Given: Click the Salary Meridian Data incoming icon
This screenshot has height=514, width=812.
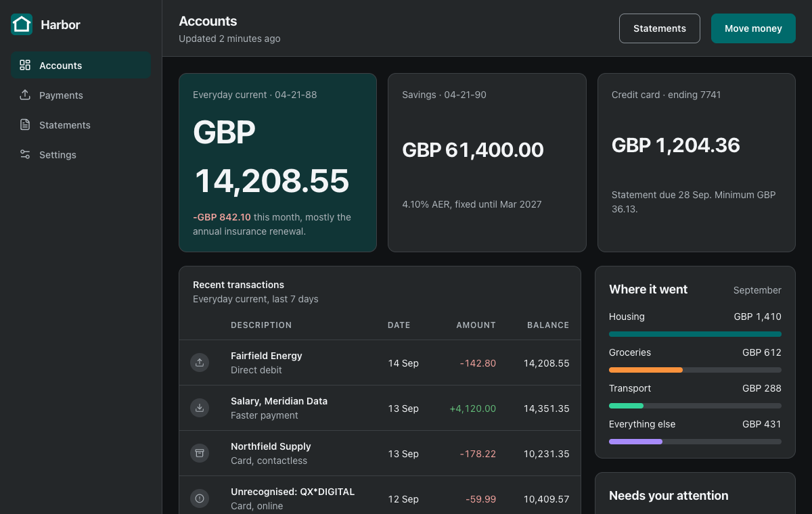Looking at the screenshot, I should pyautogui.click(x=200, y=408).
